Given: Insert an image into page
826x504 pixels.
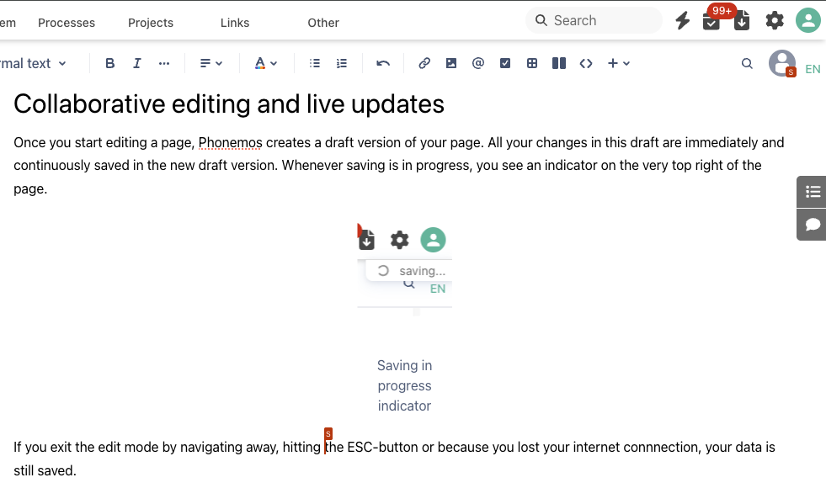Looking at the screenshot, I should [451, 63].
